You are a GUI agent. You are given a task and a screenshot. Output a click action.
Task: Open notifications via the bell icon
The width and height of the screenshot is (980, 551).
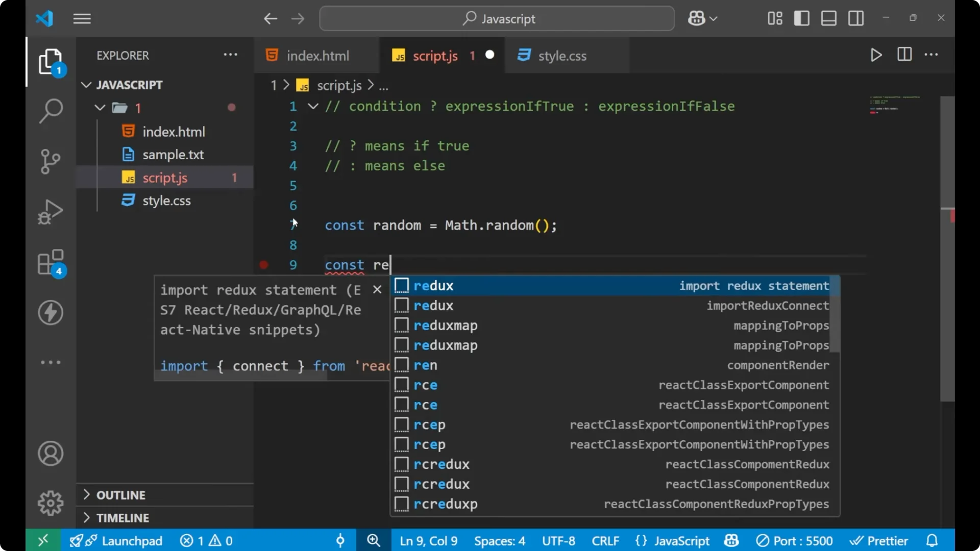tap(932, 540)
